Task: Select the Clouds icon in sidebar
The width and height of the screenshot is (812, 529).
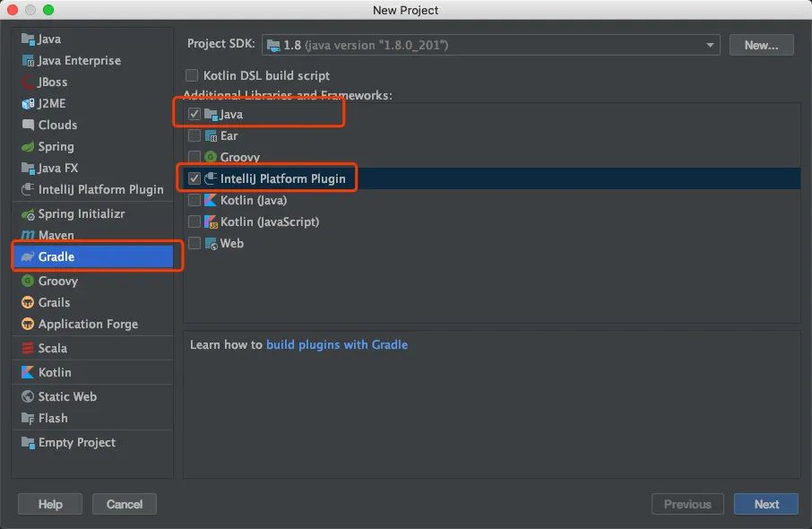Action: pos(28,125)
